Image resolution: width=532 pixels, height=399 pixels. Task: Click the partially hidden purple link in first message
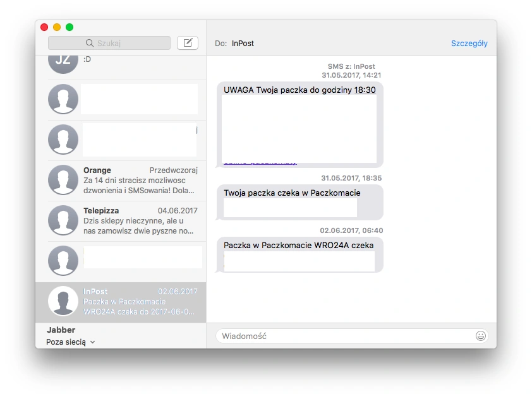(260, 164)
